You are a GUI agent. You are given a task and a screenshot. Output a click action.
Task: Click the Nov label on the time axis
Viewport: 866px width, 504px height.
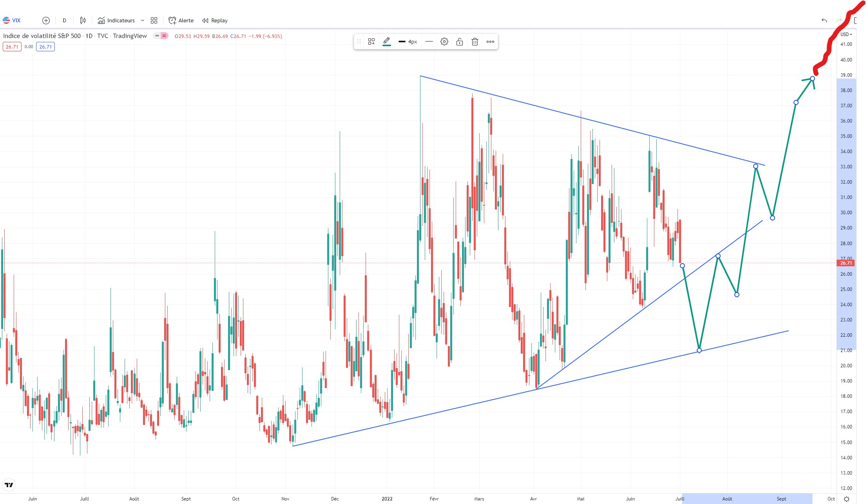click(x=285, y=499)
